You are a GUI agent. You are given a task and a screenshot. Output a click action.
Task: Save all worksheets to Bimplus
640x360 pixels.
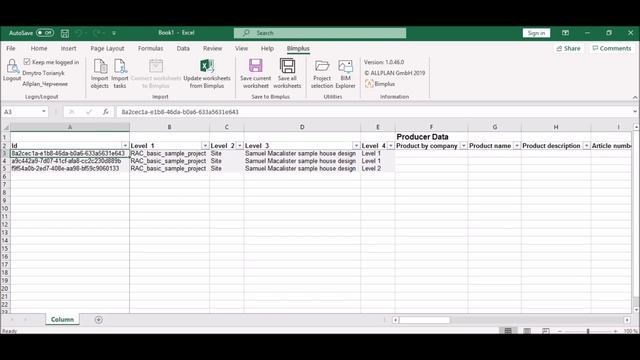(287, 73)
